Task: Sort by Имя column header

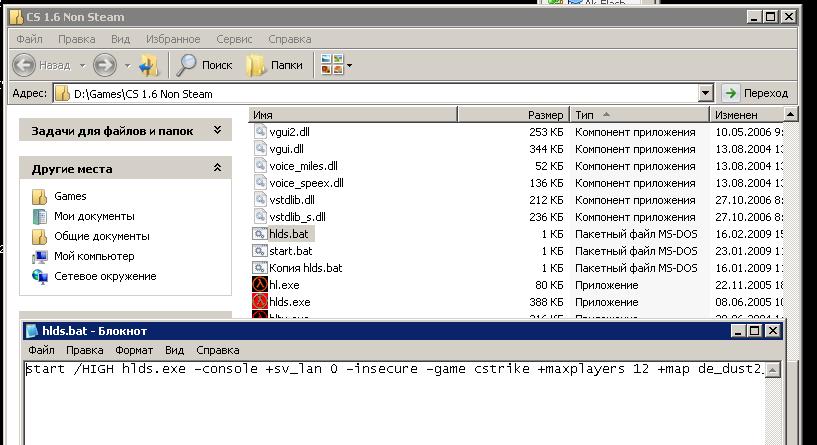Action: (x=353, y=115)
